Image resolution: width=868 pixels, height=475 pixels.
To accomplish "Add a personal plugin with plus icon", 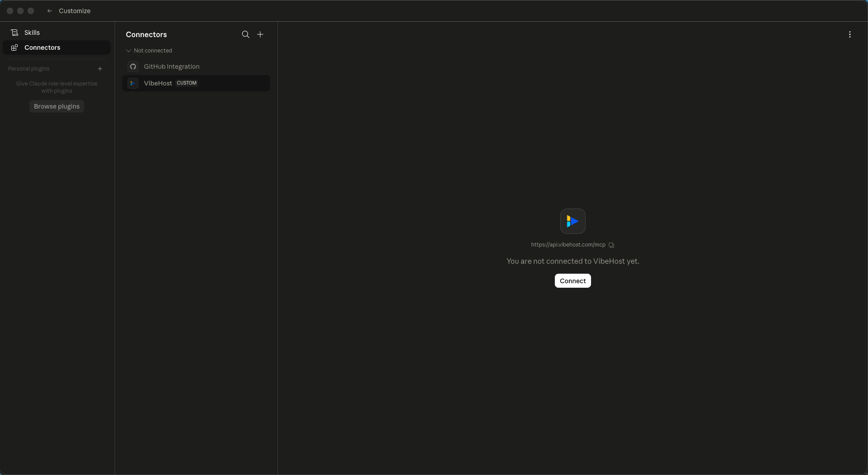I will coord(100,69).
